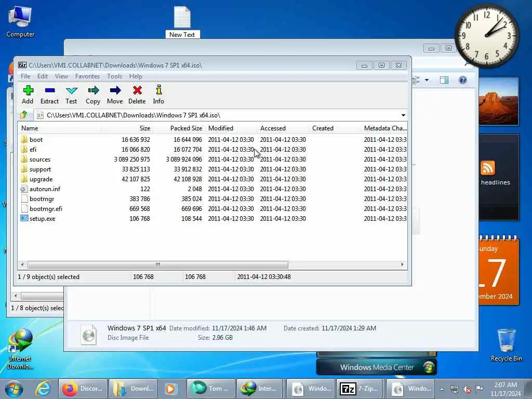The image size is (532, 399).
Task: Select the Extract toolbar icon
Action: coord(49,95)
